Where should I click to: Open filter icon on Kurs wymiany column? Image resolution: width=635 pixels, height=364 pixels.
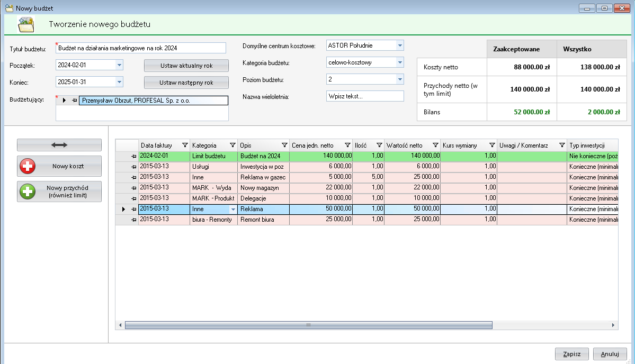(x=492, y=145)
